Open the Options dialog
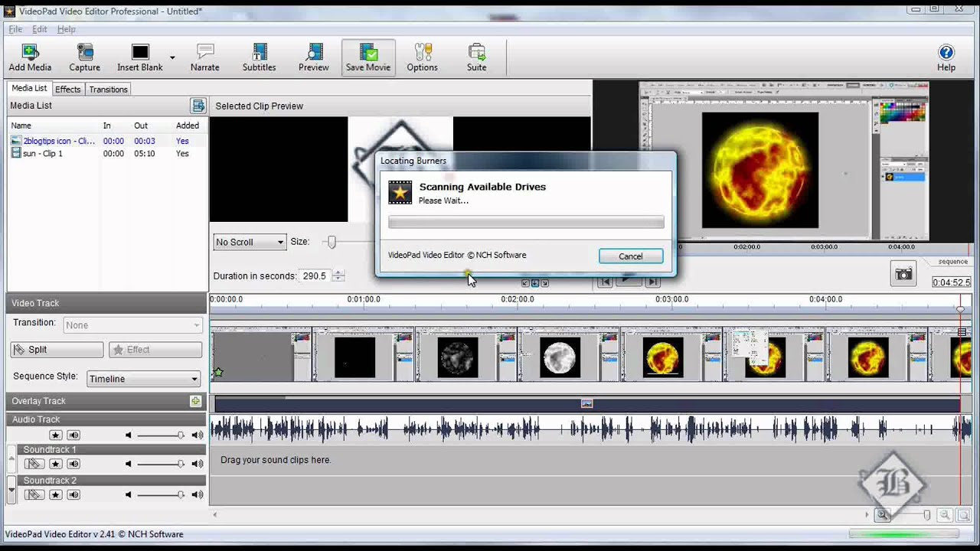Image resolution: width=980 pixels, height=551 pixels. [423, 57]
